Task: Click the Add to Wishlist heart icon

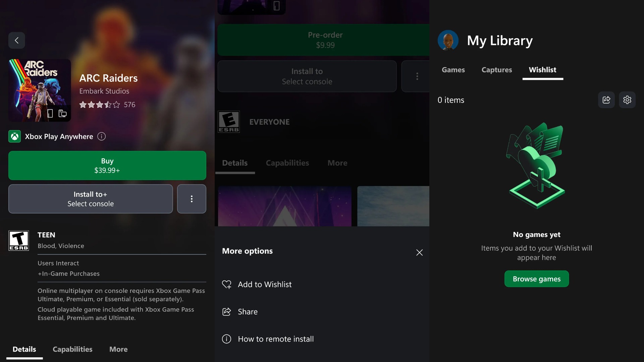Action: [x=227, y=284]
